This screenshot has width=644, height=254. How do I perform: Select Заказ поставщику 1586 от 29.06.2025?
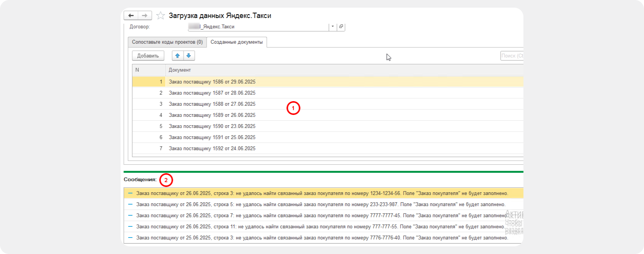[344, 82]
